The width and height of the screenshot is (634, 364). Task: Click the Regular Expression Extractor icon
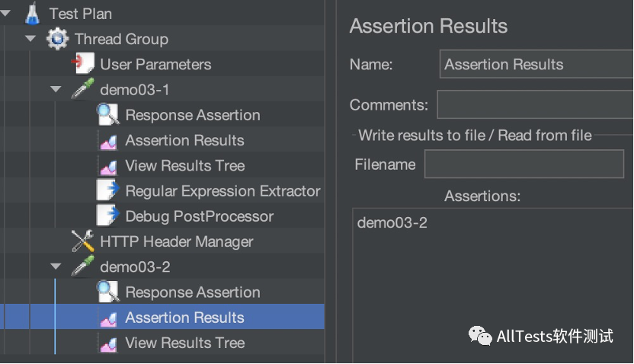tap(107, 191)
